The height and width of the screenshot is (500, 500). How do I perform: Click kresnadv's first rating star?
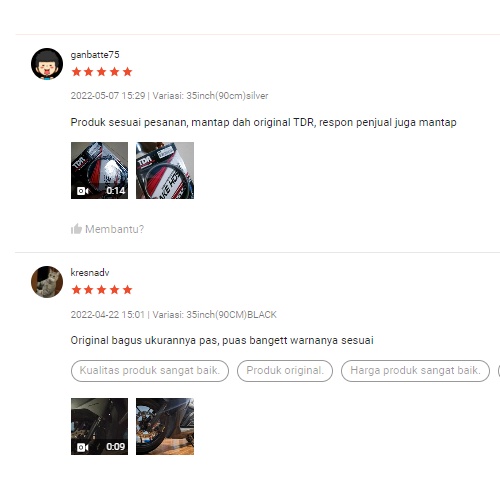coord(76,290)
